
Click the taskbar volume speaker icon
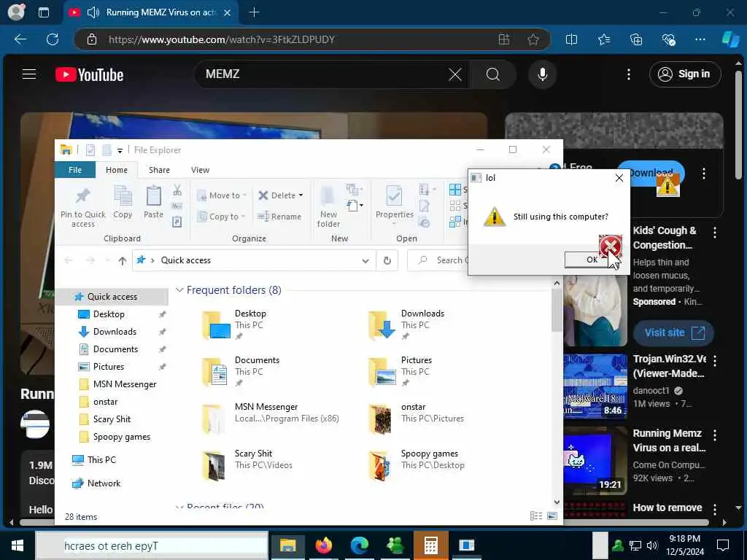point(651,545)
